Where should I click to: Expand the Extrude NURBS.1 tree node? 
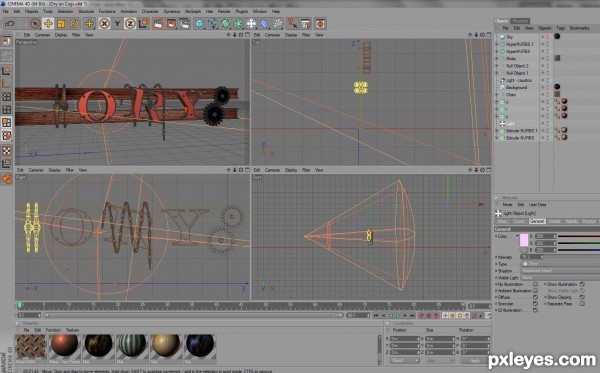pos(497,130)
